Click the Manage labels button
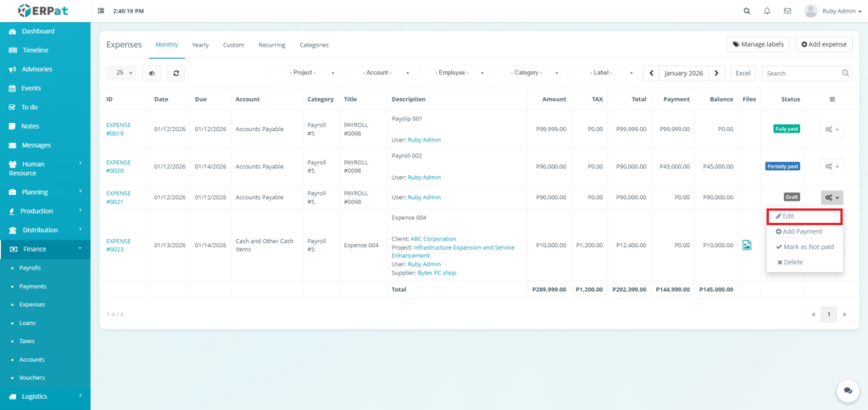868x410 pixels. point(758,44)
